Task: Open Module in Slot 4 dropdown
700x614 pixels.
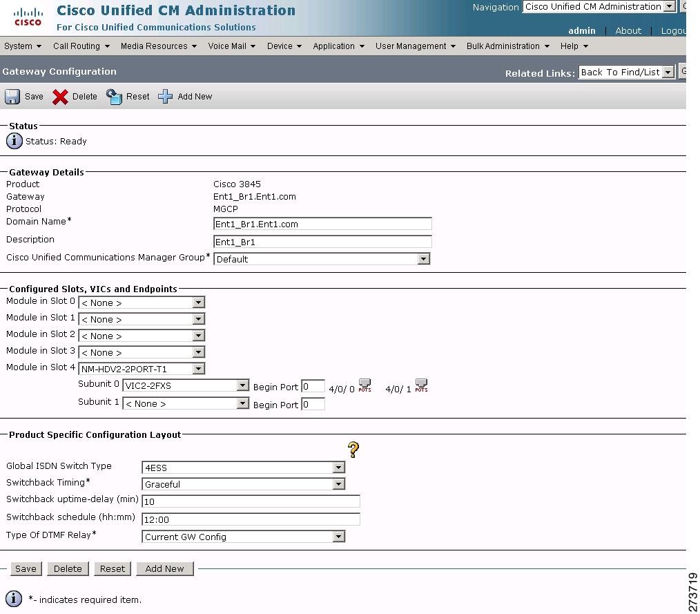Action: (142, 369)
